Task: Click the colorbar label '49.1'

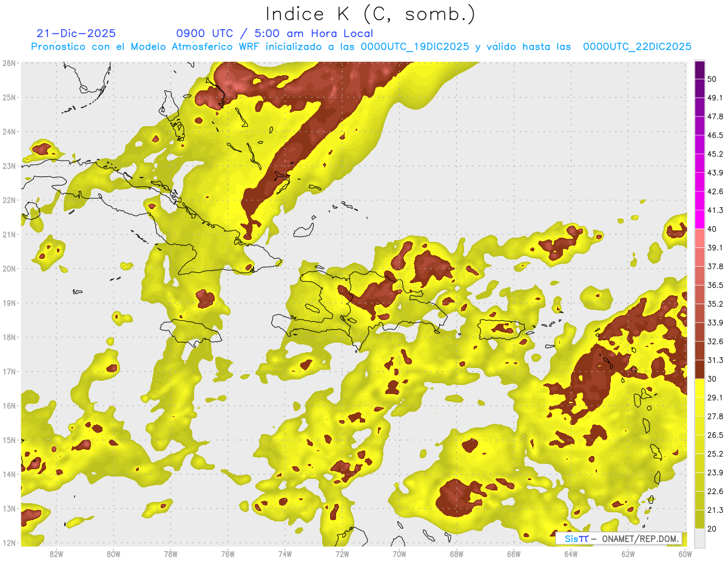Action: 715,98
